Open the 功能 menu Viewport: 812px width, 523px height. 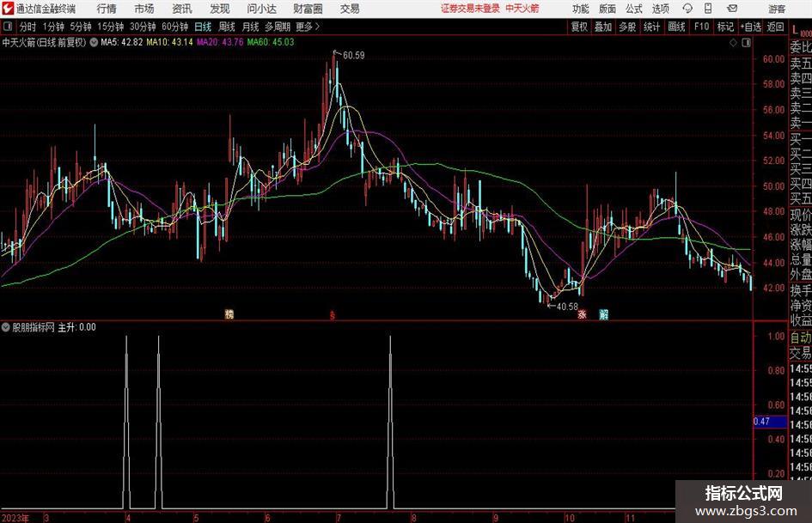tap(581, 9)
